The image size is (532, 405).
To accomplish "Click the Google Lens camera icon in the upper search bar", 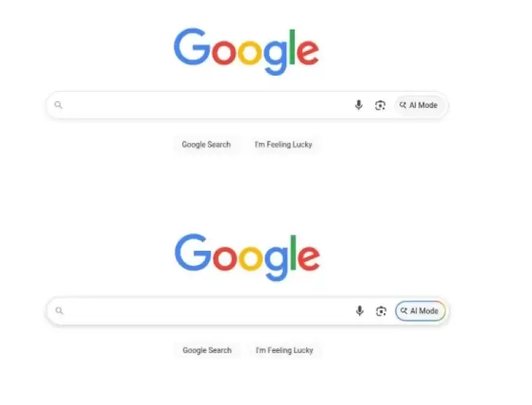I will [x=380, y=105].
